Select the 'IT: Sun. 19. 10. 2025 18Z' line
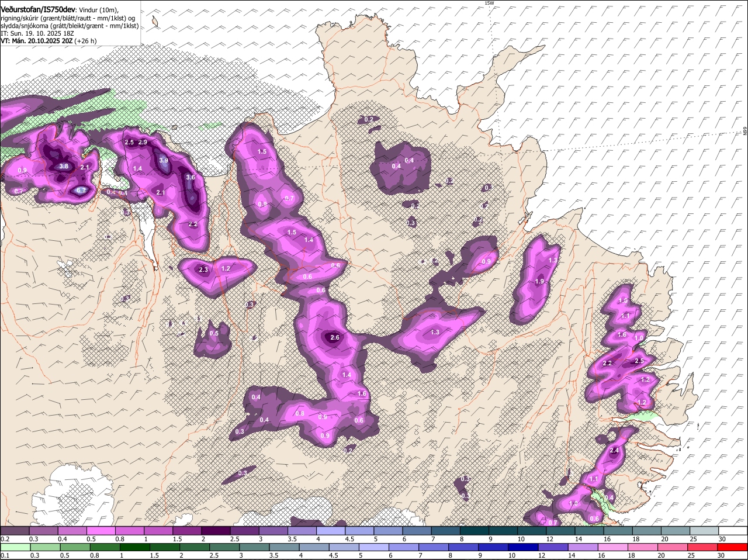The height and width of the screenshot is (560, 748). click(x=37, y=33)
